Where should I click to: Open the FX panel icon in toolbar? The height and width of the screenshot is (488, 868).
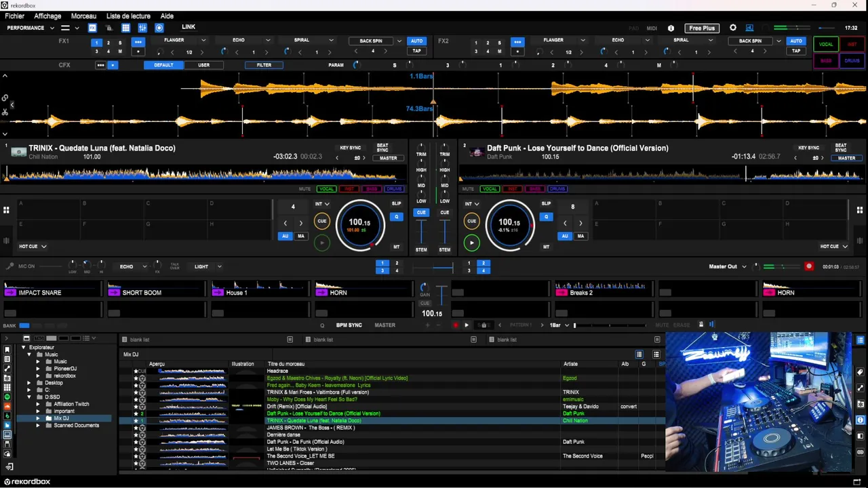(x=92, y=28)
